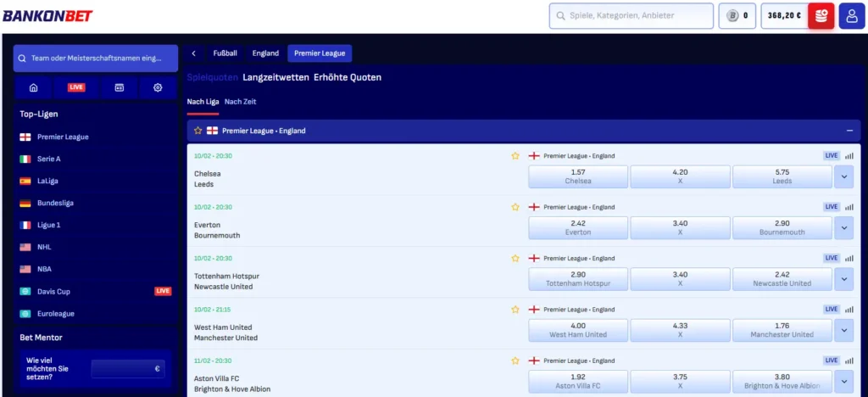This screenshot has height=397, width=868.
Task: Go to sidebar home icon
Action: click(33, 87)
